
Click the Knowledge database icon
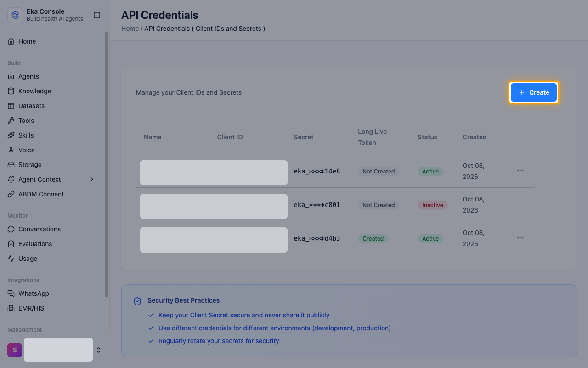click(11, 91)
